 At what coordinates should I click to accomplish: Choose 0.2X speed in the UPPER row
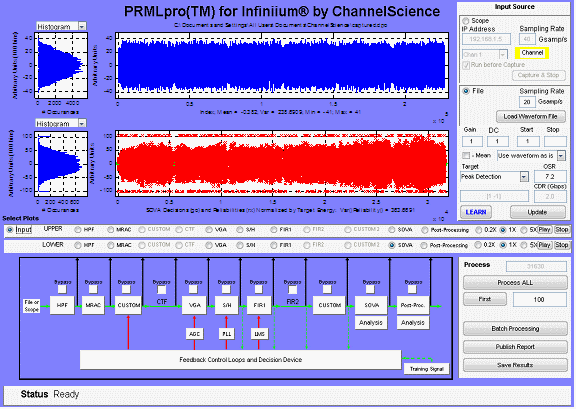pos(478,230)
